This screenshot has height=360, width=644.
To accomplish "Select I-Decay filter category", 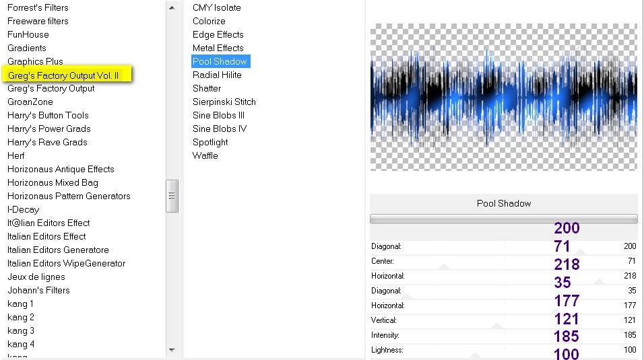I will tap(24, 210).
